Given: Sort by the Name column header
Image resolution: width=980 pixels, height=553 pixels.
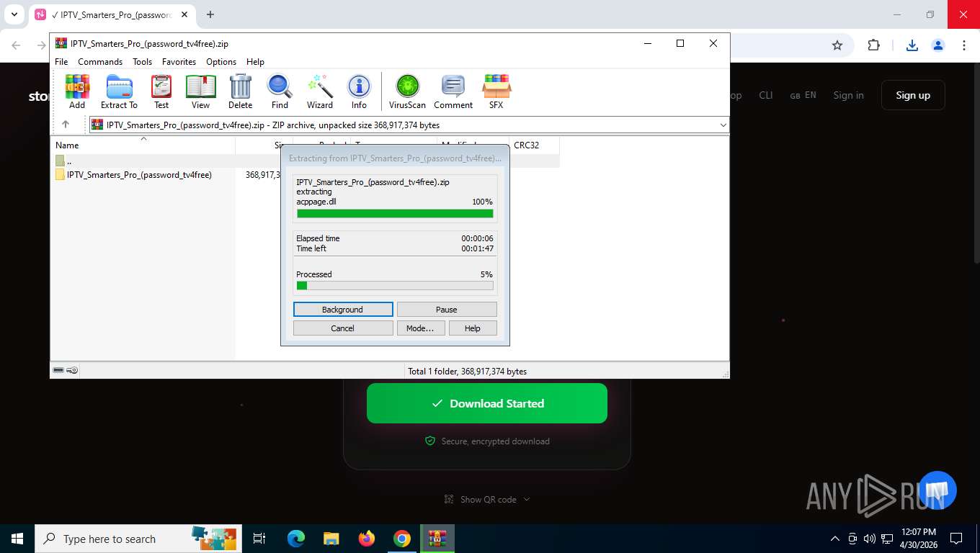Looking at the screenshot, I should coord(143,145).
